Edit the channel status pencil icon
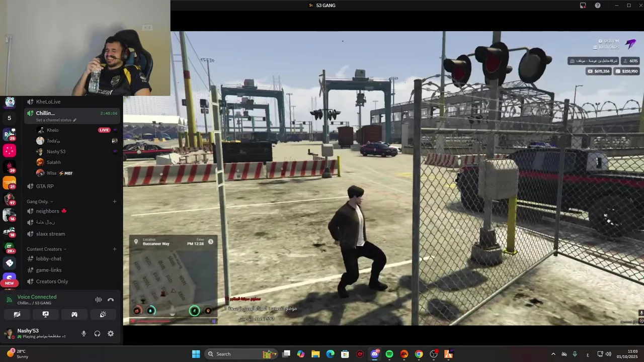 [75, 120]
